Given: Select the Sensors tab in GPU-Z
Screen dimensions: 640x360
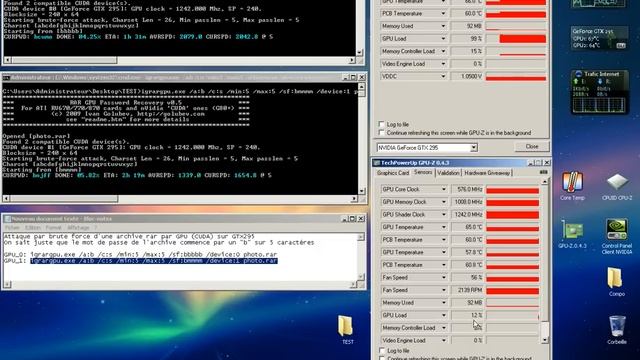Looking at the screenshot, I should (423, 173).
